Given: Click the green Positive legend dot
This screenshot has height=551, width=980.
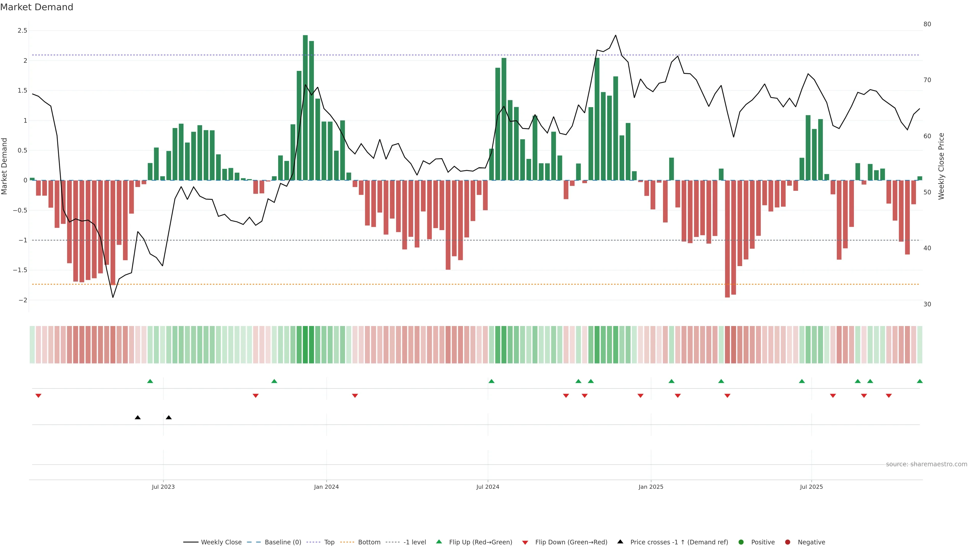Looking at the screenshot, I should [x=741, y=542].
